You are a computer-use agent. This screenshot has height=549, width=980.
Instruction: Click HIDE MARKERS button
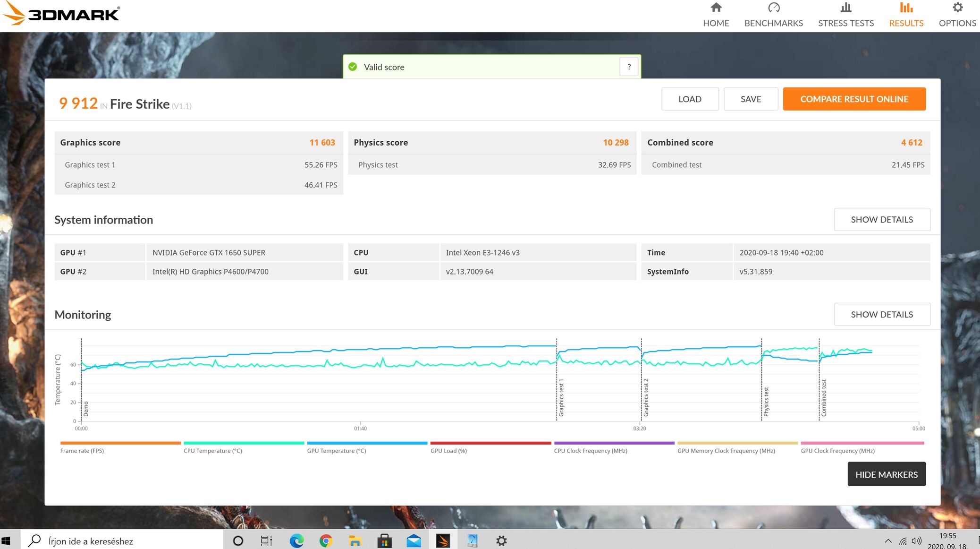[887, 474]
